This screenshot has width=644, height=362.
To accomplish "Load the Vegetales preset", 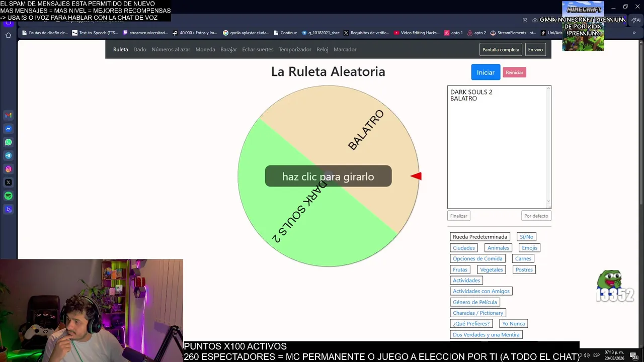I will (492, 269).
